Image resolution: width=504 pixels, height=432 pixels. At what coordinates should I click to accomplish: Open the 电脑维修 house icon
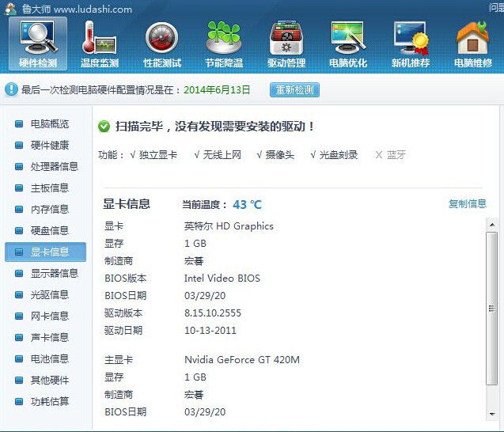(473, 44)
